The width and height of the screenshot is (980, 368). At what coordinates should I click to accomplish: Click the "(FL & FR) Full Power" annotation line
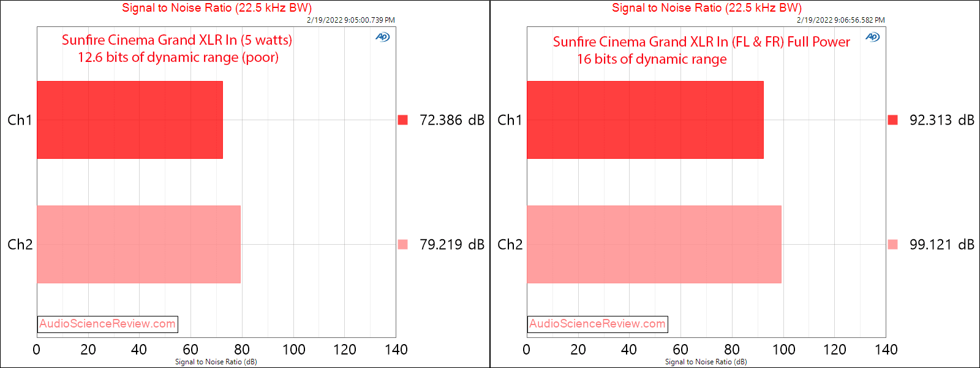tap(702, 42)
